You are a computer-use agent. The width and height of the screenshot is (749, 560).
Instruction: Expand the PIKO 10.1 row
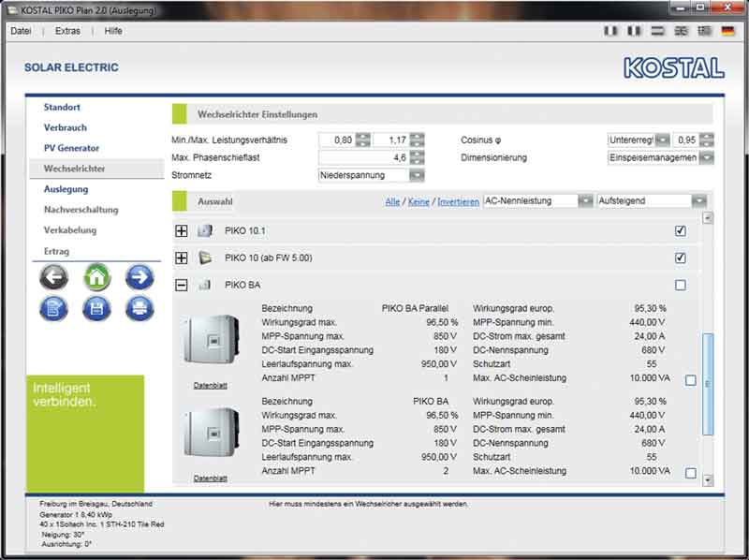click(x=181, y=230)
